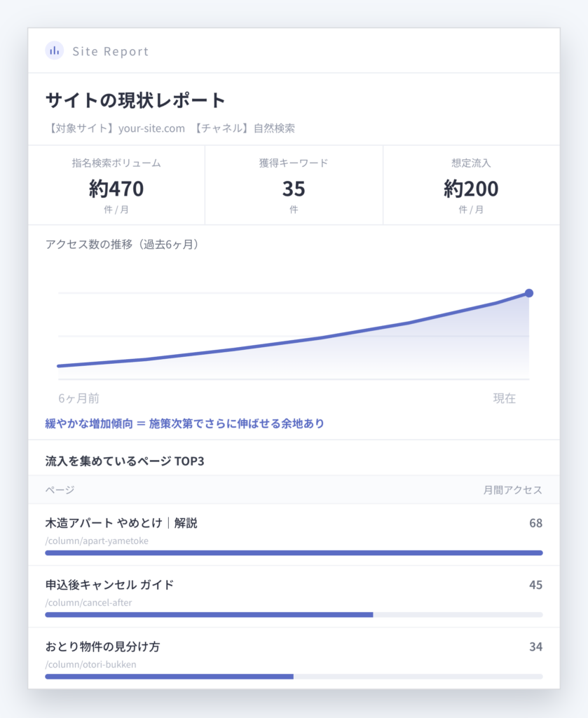This screenshot has height=718, width=588.
Task: Click the progress bar for 申込後キャンセル ガイド
Action: pyautogui.click(x=294, y=614)
